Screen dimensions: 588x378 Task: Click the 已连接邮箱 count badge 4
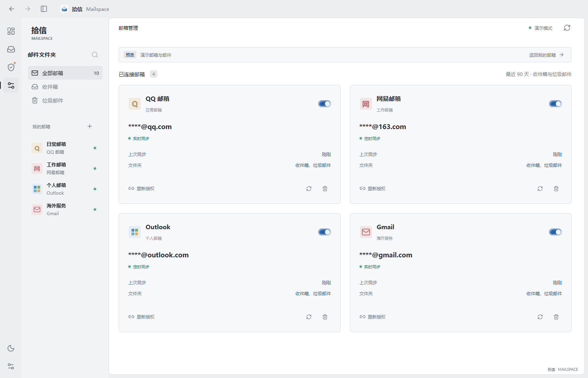[x=154, y=74]
